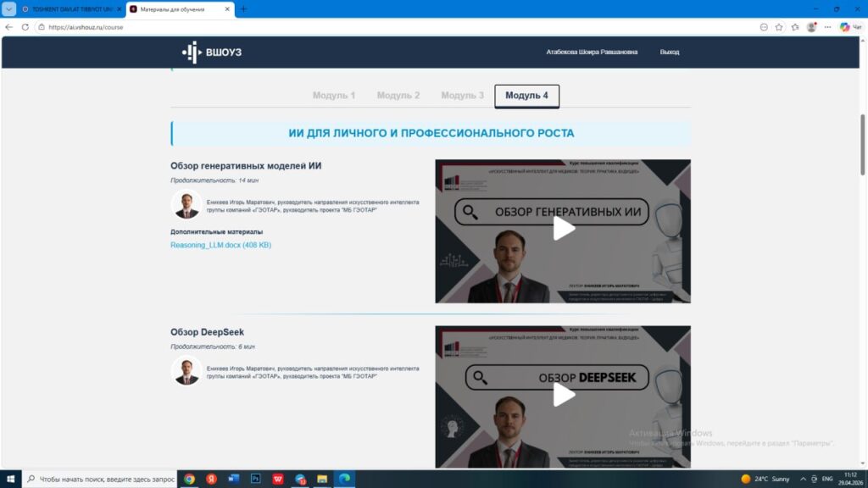Open the Модуль 2 tab
The image size is (868, 488).
coord(398,96)
